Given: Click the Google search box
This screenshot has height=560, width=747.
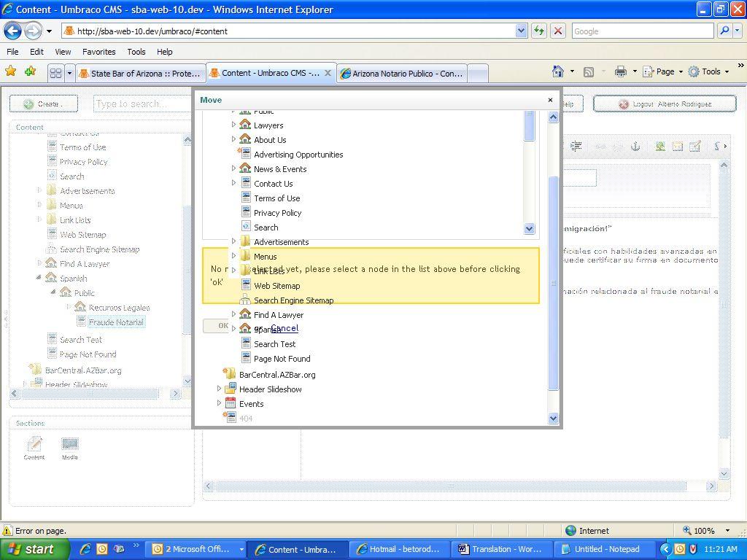Looking at the screenshot, I should (642, 31).
